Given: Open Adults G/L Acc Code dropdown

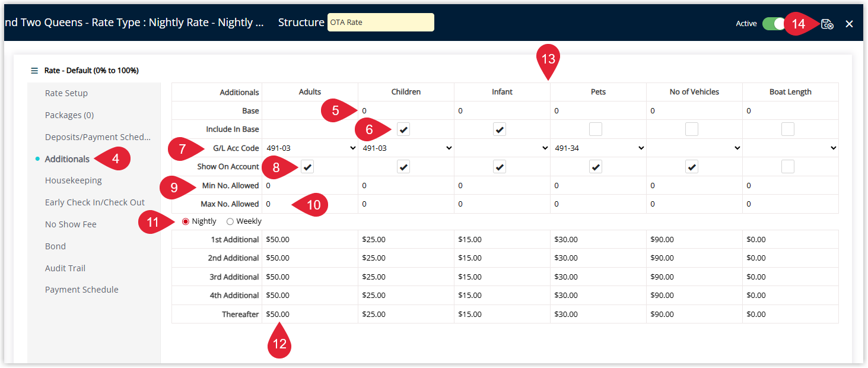Looking at the screenshot, I should pos(310,148).
